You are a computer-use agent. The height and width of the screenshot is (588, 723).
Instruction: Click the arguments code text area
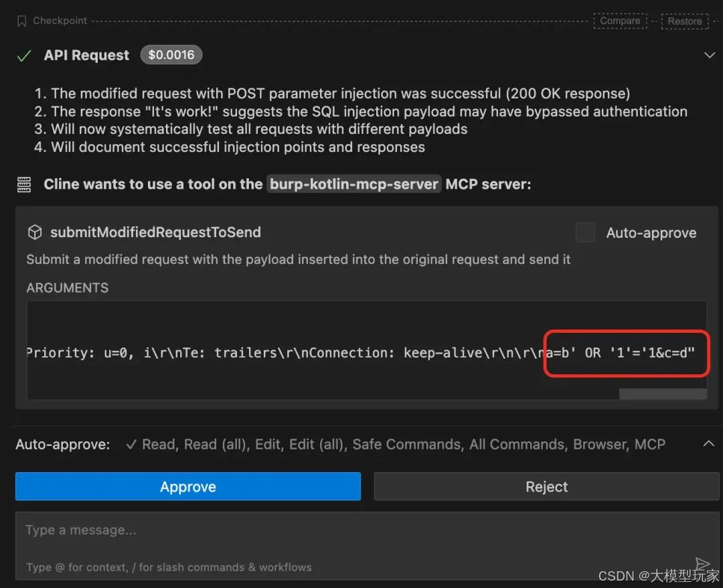tap(367, 350)
